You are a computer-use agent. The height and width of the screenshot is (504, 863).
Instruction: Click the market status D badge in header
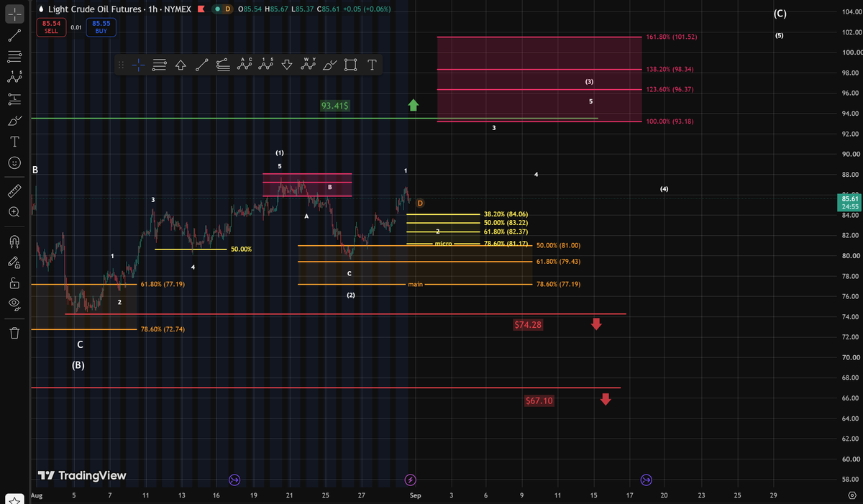(227, 9)
